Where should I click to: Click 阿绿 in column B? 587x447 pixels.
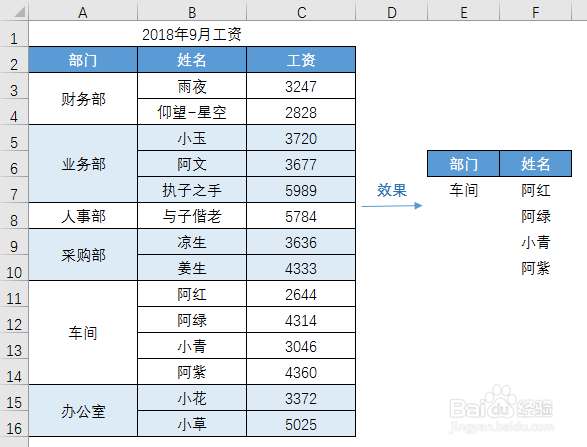pyautogui.click(x=192, y=320)
